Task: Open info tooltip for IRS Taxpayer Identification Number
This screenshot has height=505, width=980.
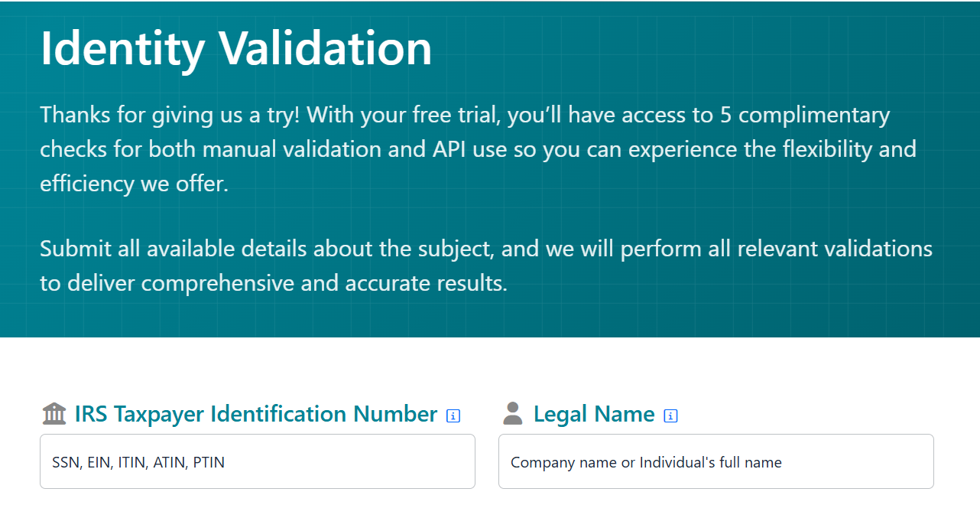Action: [453, 415]
